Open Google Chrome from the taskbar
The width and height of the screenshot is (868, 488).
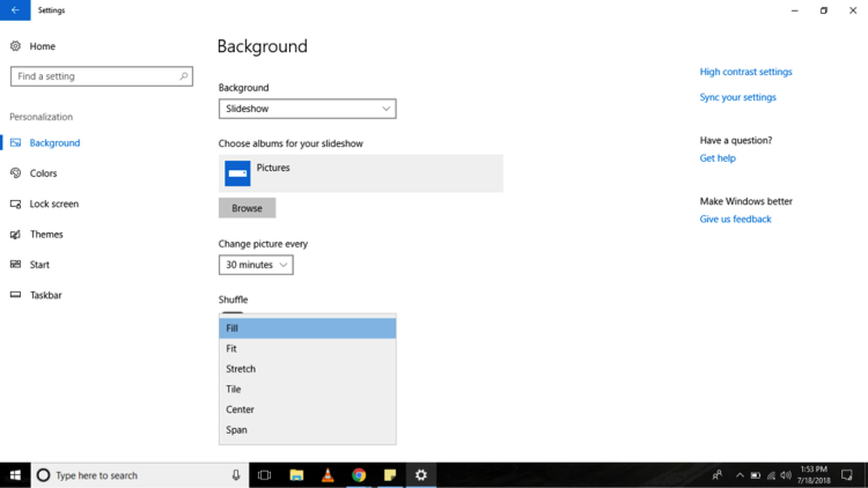[x=359, y=475]
